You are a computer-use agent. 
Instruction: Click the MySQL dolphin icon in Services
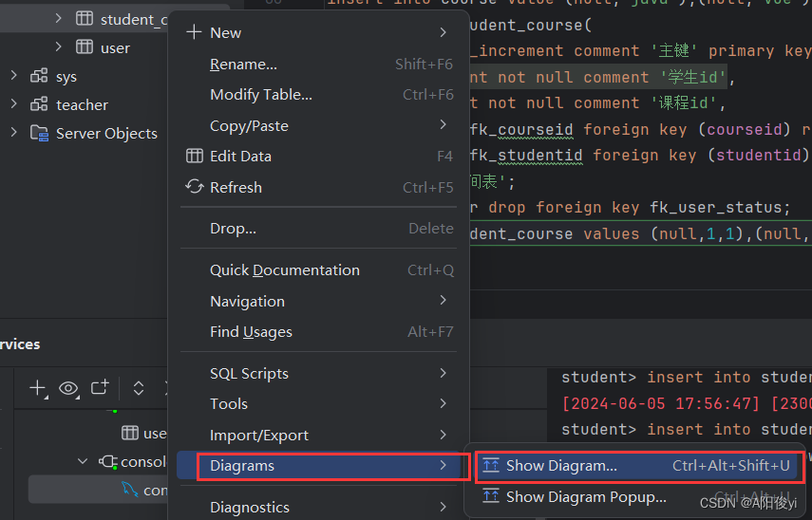coord(129,489)
